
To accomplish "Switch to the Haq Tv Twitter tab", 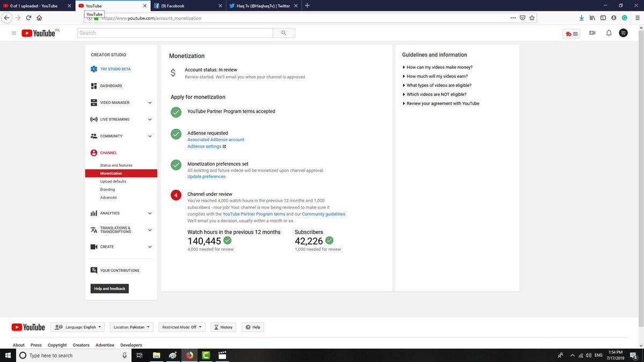I will [x=262, y=5].
